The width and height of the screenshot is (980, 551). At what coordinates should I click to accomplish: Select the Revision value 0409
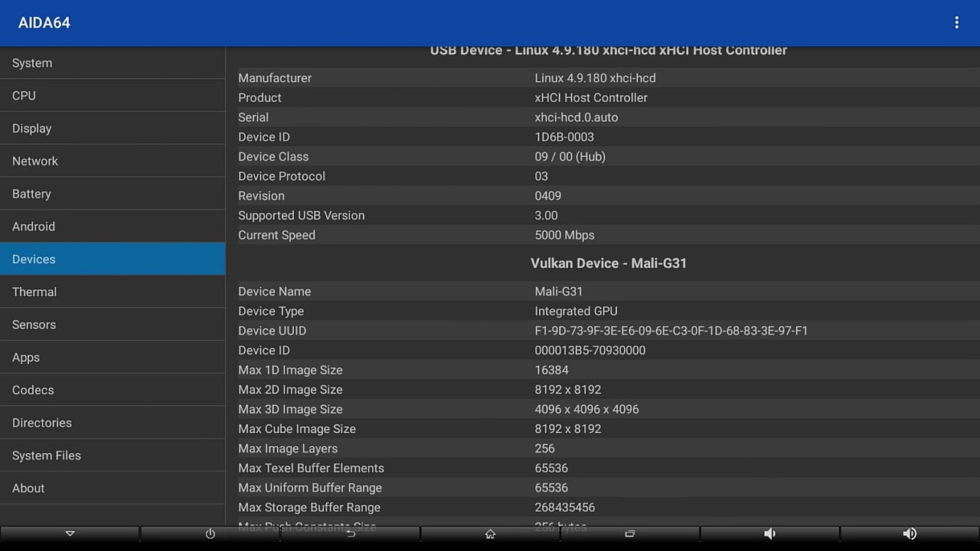tap(548, 196)
